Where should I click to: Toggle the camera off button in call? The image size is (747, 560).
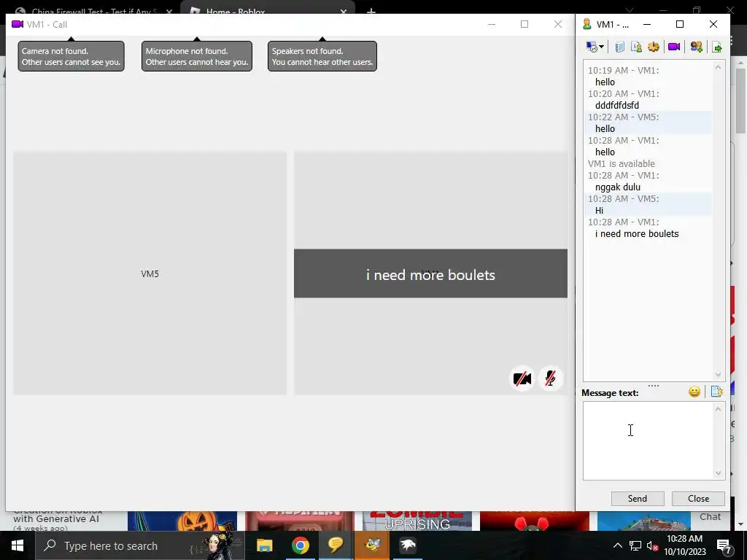(x=522, y=379)
